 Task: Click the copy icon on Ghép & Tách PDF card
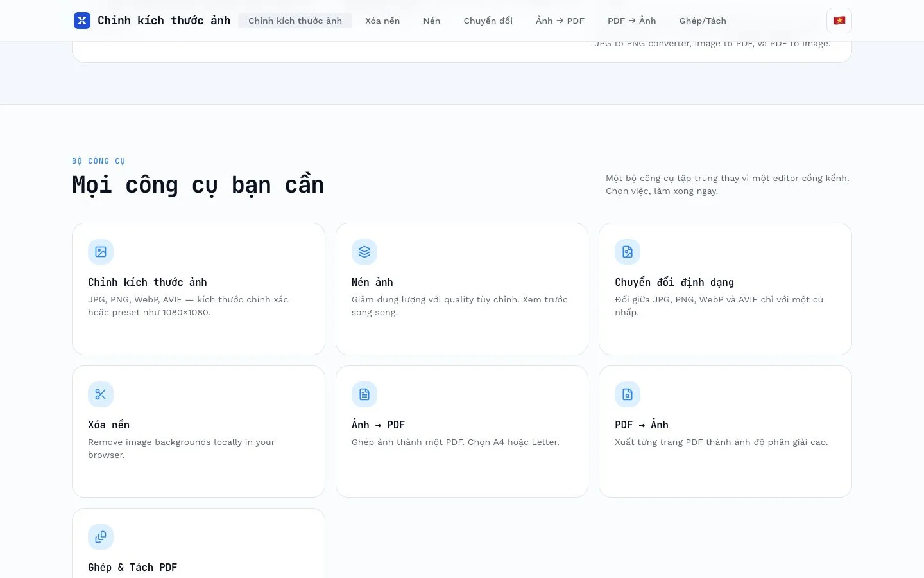101,537
